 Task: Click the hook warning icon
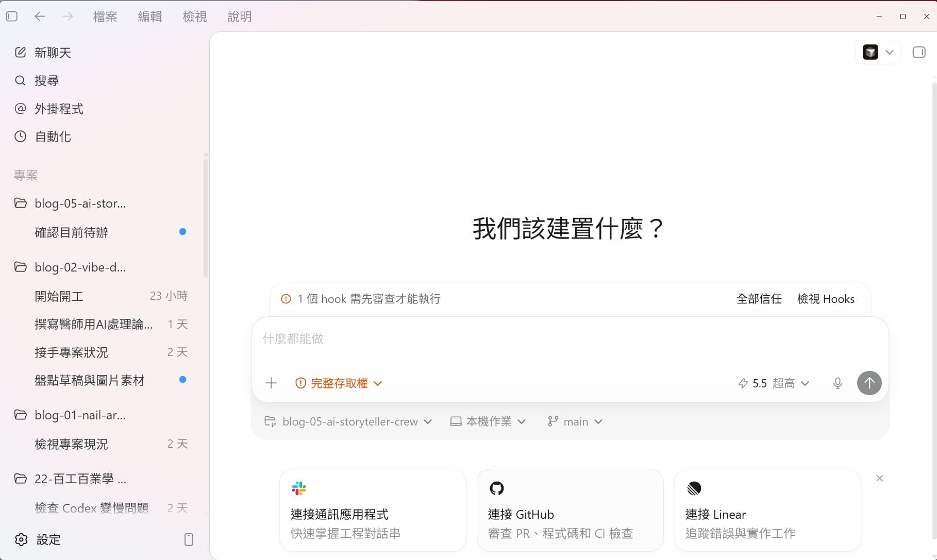tap(286, 299)
